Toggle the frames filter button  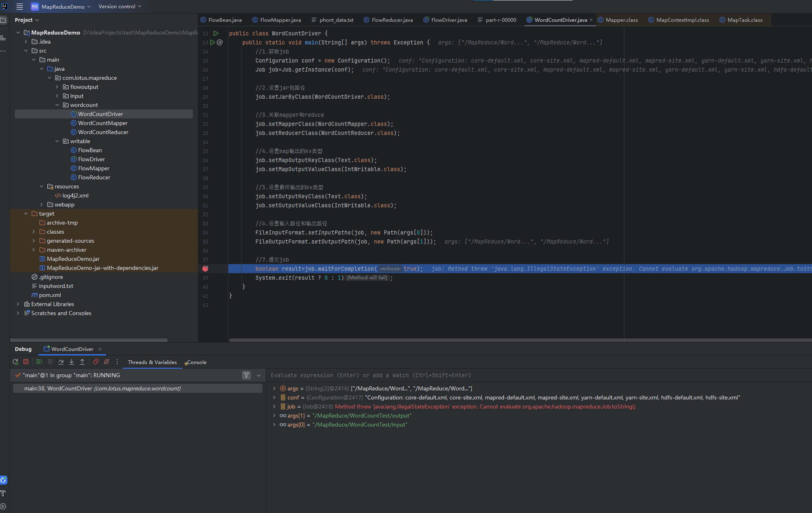[246, 375]
